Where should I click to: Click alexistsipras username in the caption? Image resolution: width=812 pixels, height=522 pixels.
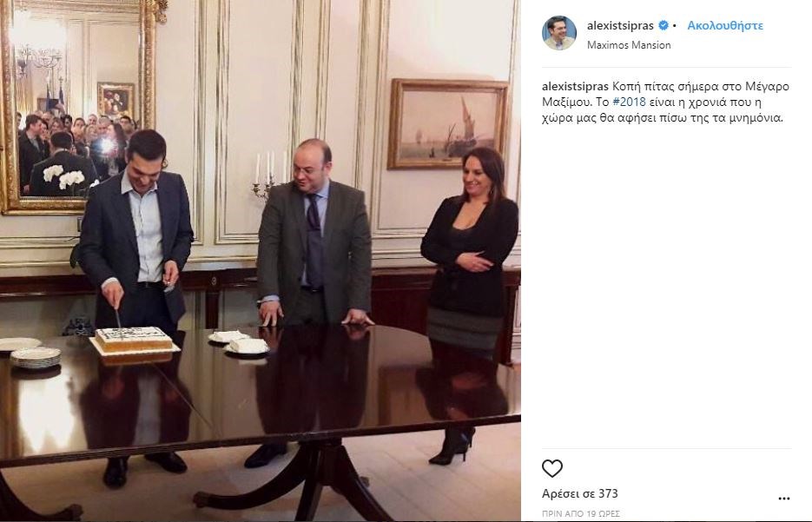tap(575, 86)
